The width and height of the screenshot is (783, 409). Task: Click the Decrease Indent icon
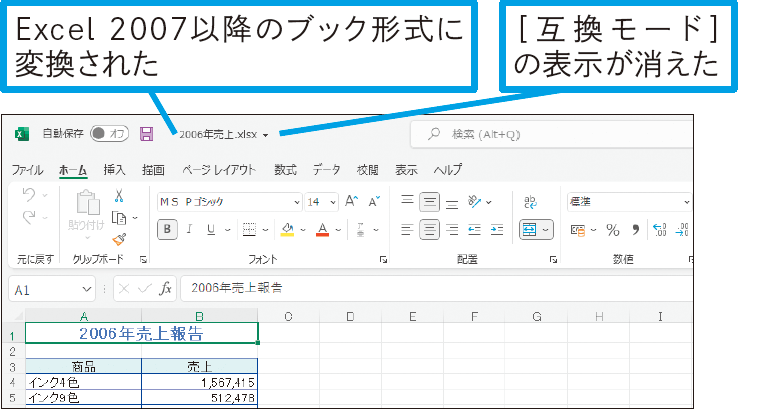coord(474,230)
